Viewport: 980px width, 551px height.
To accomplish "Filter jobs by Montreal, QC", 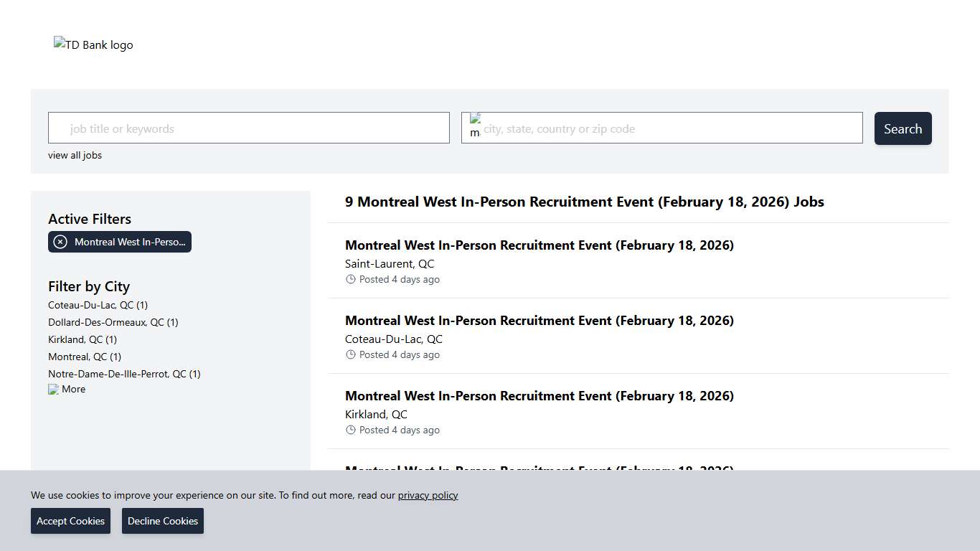I will click(84, 357).
